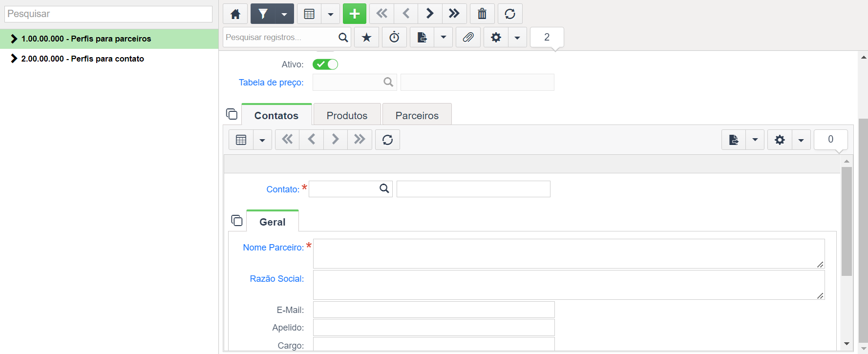This screenshot has width=868, height=354.
Task: Switch to the Produtos tab
Action: (347, 115)
